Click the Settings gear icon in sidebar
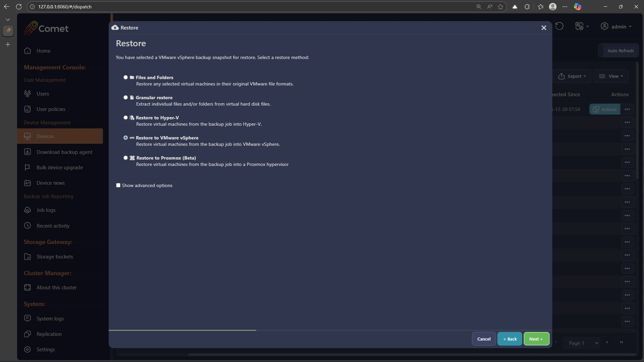Screen dimensions: 644x362 (28, 350)
